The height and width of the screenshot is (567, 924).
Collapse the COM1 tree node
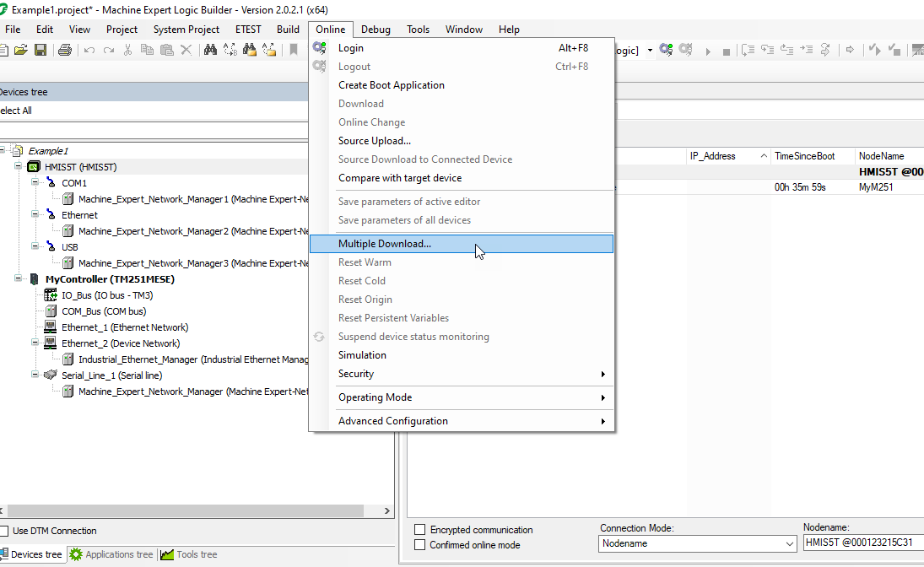pyautogui.click(x=35, y=182)
